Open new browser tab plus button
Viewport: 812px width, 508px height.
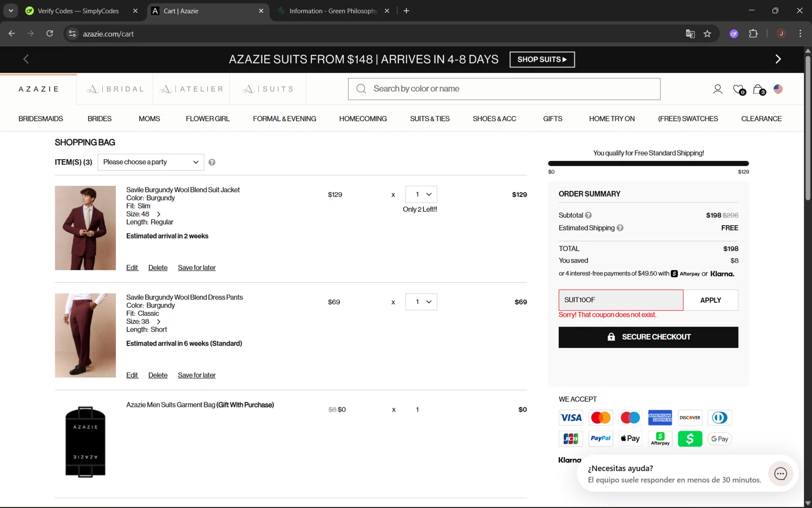click(407, 11)
